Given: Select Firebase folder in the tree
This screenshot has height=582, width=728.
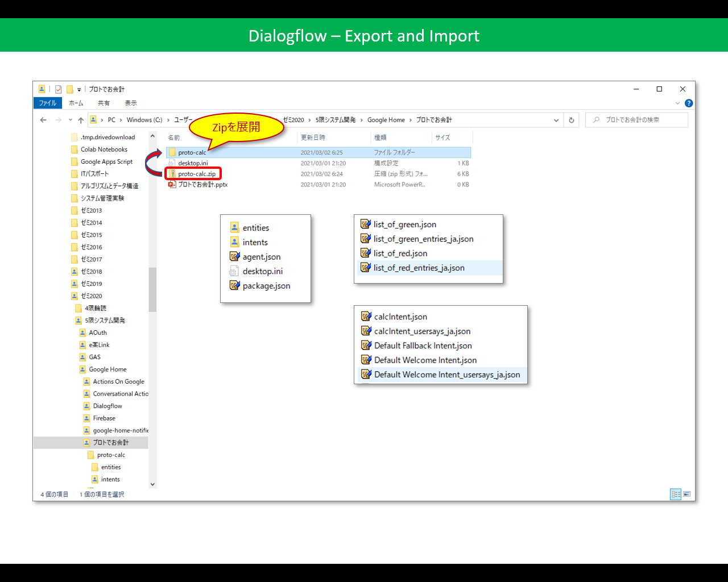Looking at the screenshot, I should tap(104, 418).
